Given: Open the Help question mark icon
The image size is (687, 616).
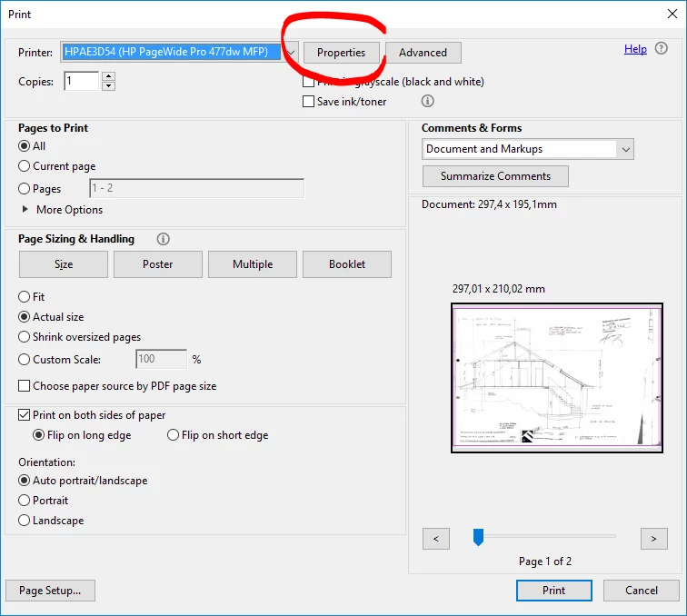Looking at the screenshot, I should (x=661, y=48).
